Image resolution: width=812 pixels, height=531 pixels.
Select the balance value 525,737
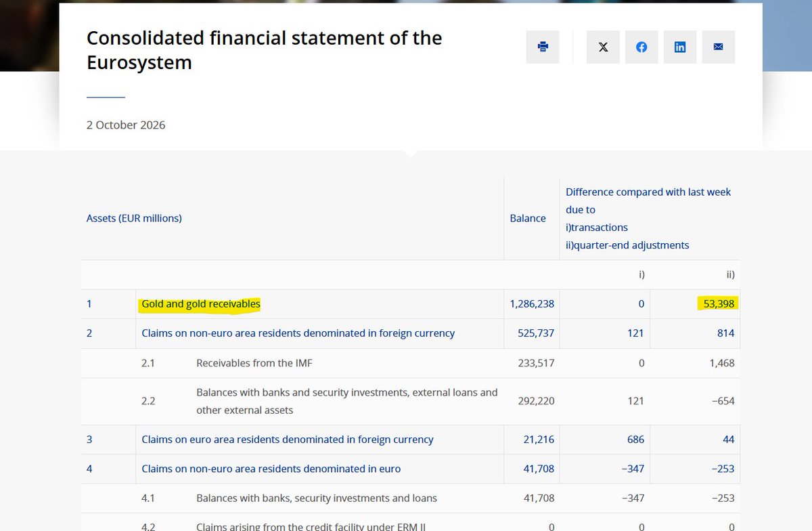(x=536, y=333)
